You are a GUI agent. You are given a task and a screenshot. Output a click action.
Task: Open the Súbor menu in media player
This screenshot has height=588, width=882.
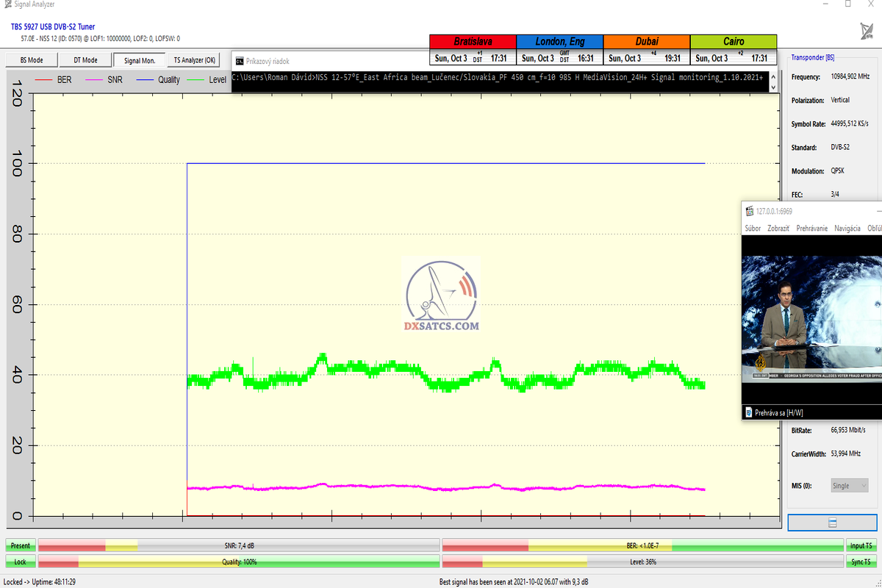tap(753, 229)
